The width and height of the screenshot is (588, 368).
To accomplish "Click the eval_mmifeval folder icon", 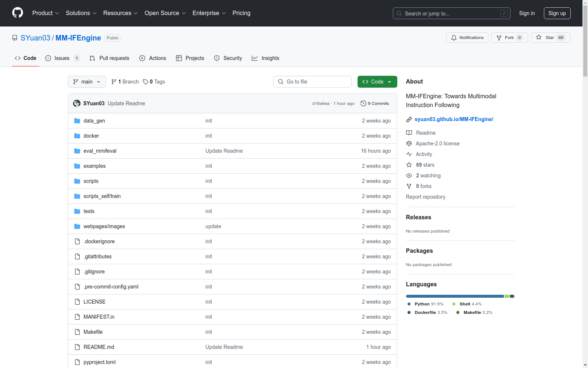I will coord(77,151).
